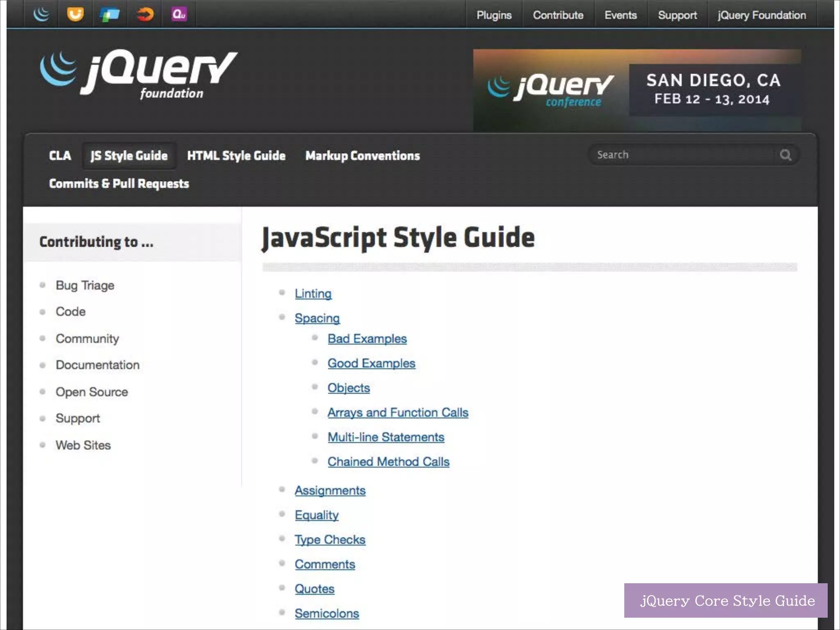Open Community in sidebar
The height and width of the screenshot is (630, 840).
coord(87,339)
